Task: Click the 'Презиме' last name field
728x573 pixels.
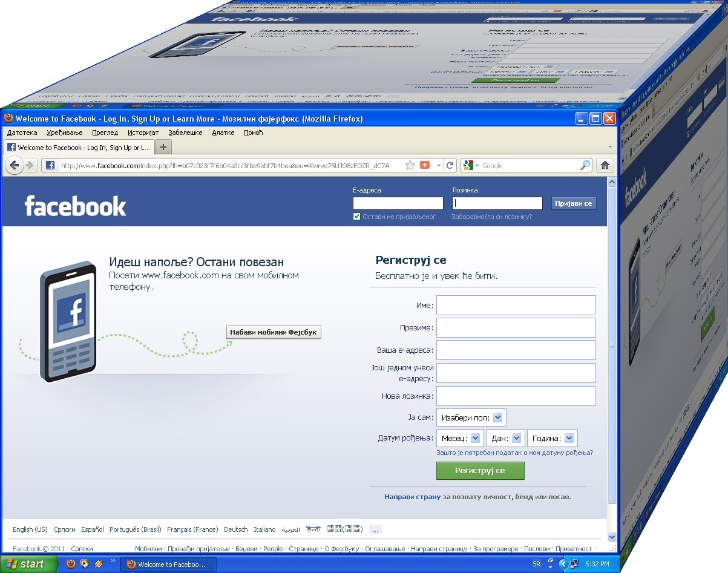Action: pos(516,327)
